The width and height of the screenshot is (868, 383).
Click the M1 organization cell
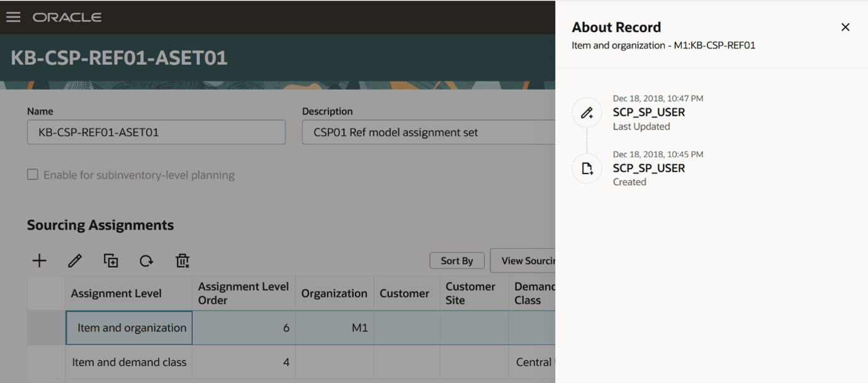tap(335, 328)
